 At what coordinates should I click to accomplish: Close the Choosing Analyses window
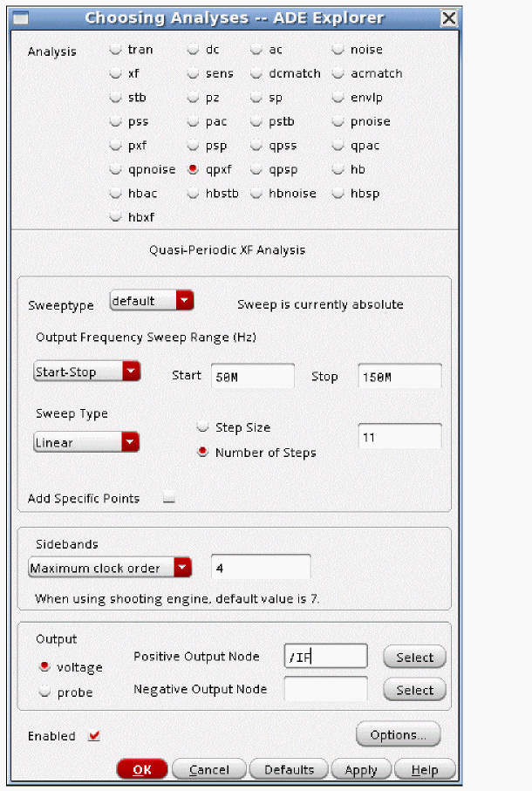449,18
